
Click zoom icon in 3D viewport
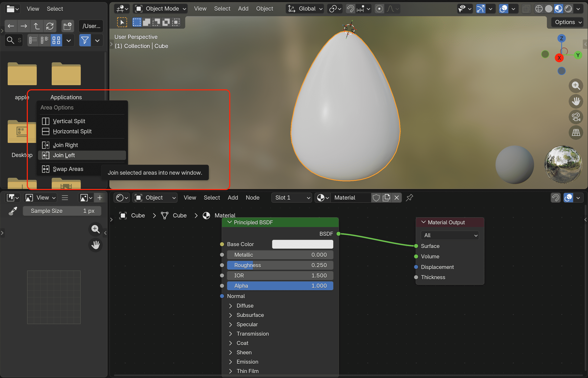click(x=576, y=86)
